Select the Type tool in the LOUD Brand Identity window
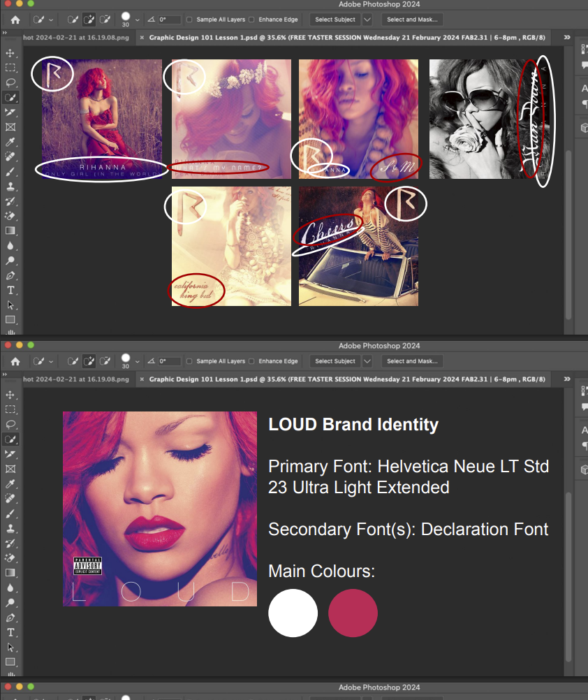 coord(10,632)
